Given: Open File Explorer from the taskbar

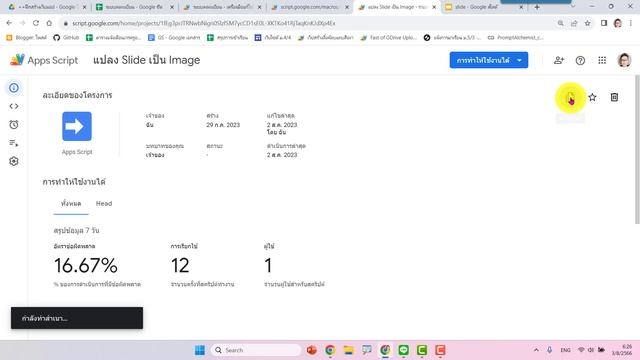Looking at the screenshot, I should coord(348,350).
